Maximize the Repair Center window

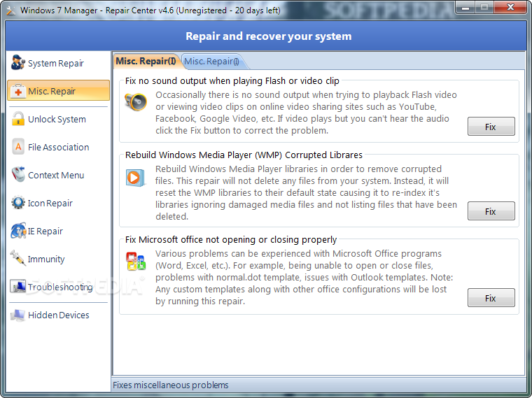(484, 7)
